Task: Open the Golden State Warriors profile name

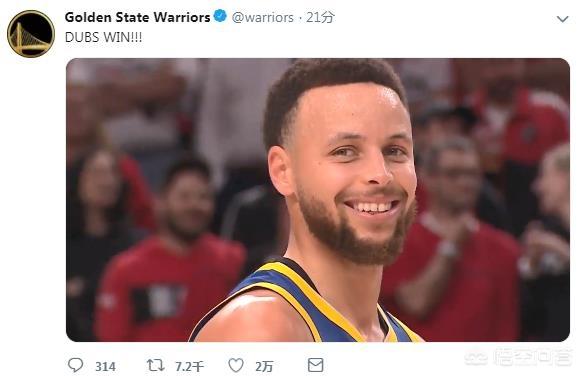Action: click(x=138, y=17)
